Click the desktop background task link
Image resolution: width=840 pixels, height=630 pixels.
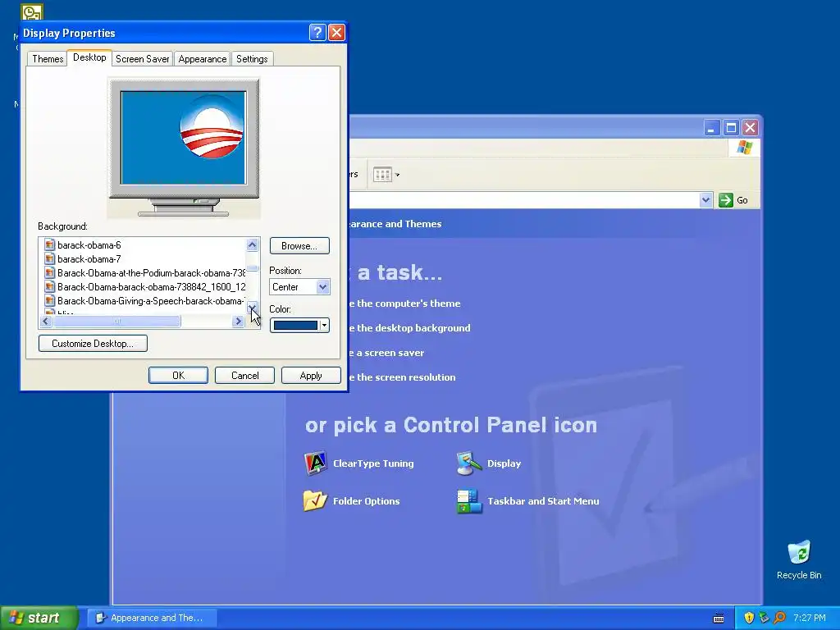409,328
